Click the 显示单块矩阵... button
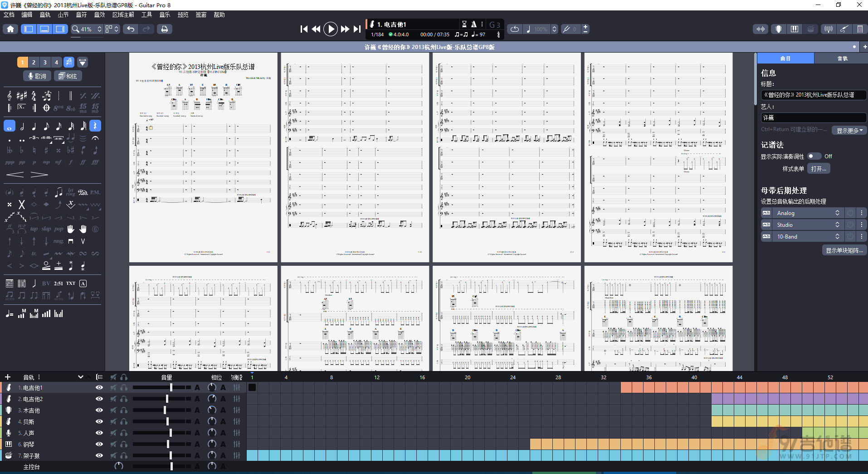The image size is (868, 474). [844, 250]
